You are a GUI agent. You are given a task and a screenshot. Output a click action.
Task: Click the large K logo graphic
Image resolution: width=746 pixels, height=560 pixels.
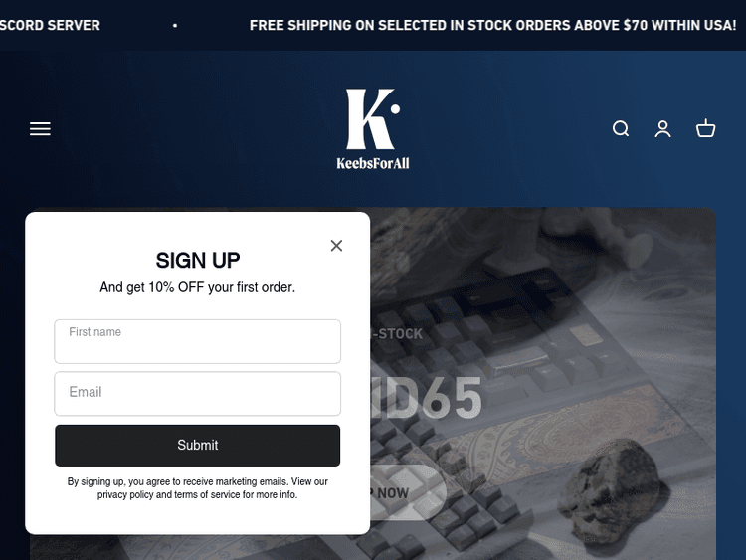pos(373,119)
